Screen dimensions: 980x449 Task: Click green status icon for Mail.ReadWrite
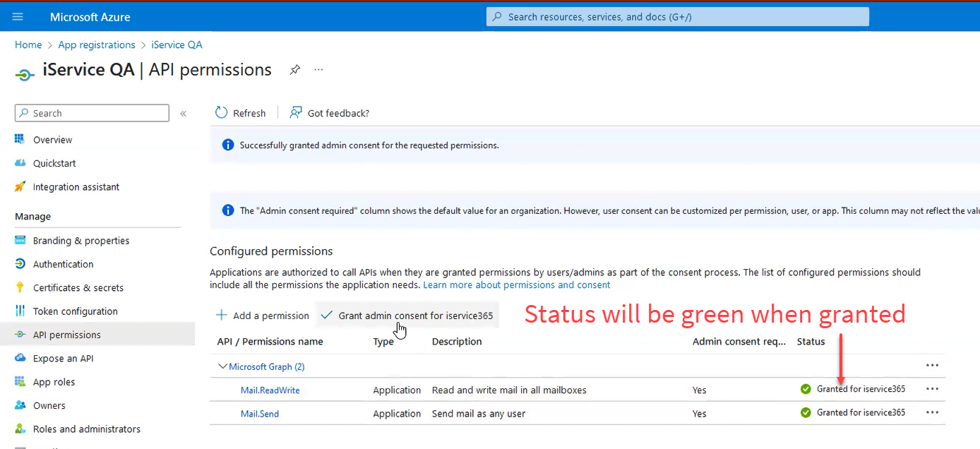[806, 389]
